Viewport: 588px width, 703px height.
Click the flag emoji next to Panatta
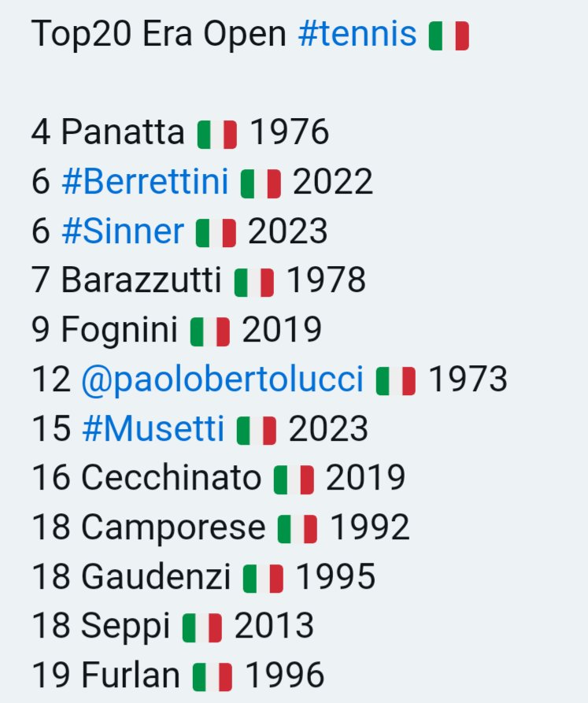(217, 134)
